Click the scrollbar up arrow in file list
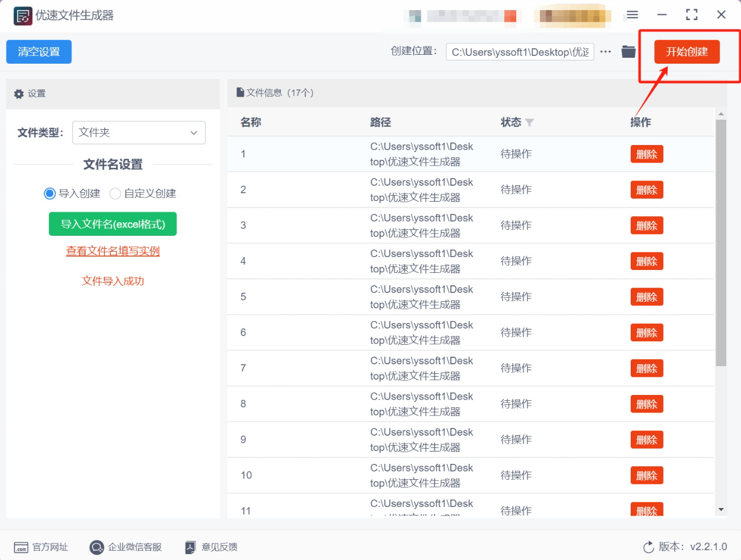 721,113
